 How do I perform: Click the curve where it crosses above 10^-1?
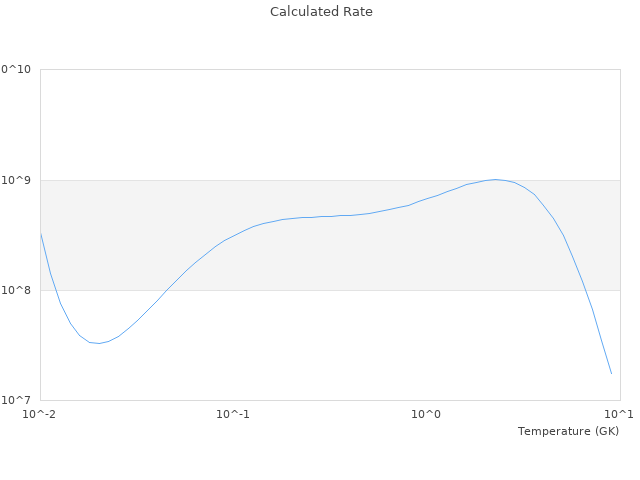click(x=233, y=236)
